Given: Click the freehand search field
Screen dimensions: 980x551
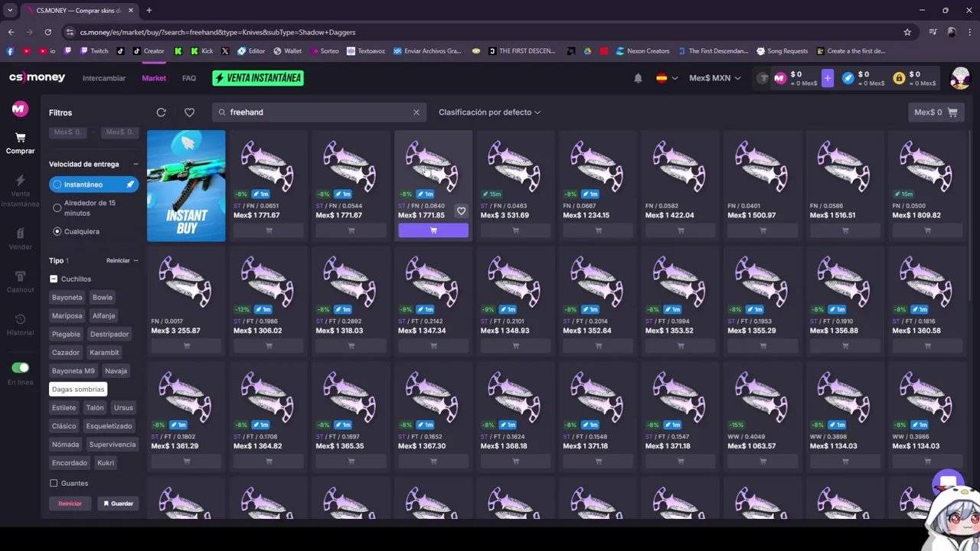Looking at the screenshot, I should click(318, 112).
